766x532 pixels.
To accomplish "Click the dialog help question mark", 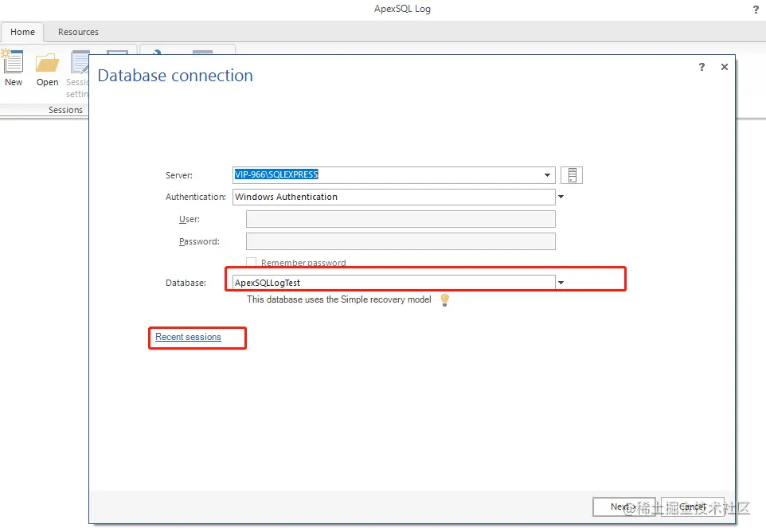I will tap(702, 67).
